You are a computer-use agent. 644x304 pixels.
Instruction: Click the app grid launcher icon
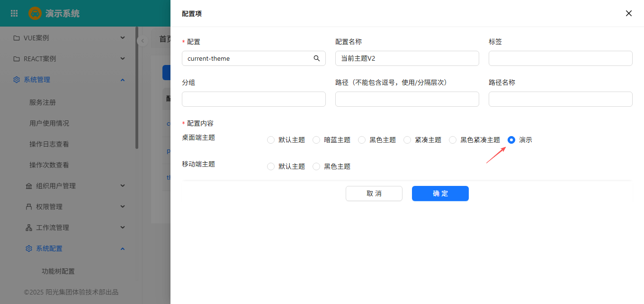[14, 13]
